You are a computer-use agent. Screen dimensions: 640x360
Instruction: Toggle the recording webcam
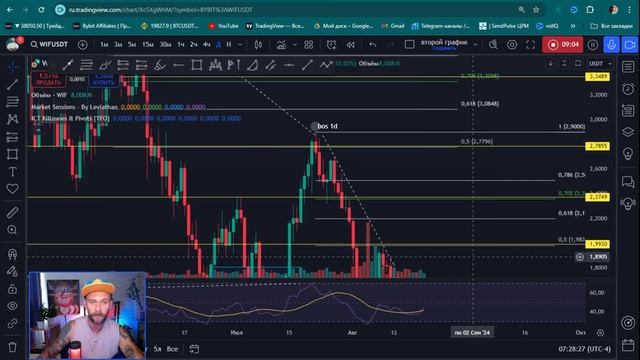tap(630, 44)
